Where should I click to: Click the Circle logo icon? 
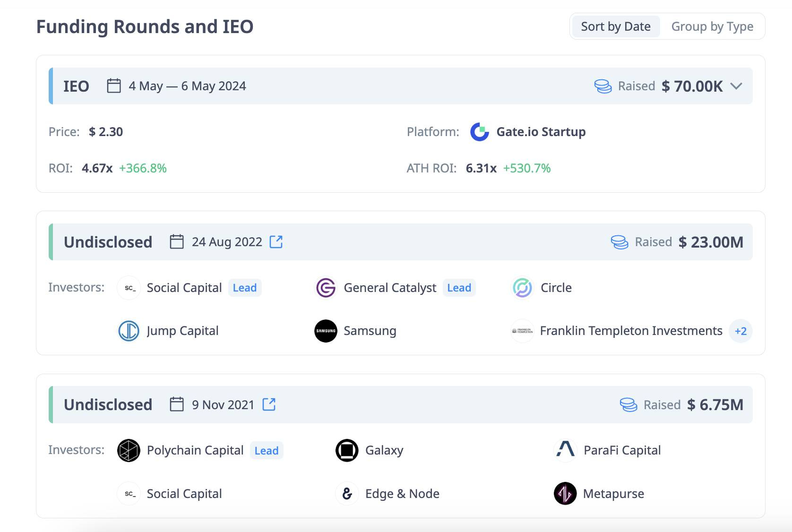[523, 288]
